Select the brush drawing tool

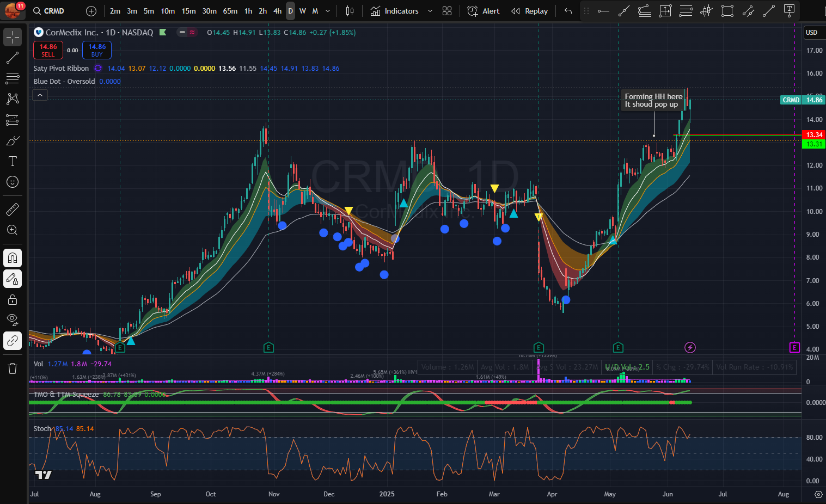click(x=13, y=140)
